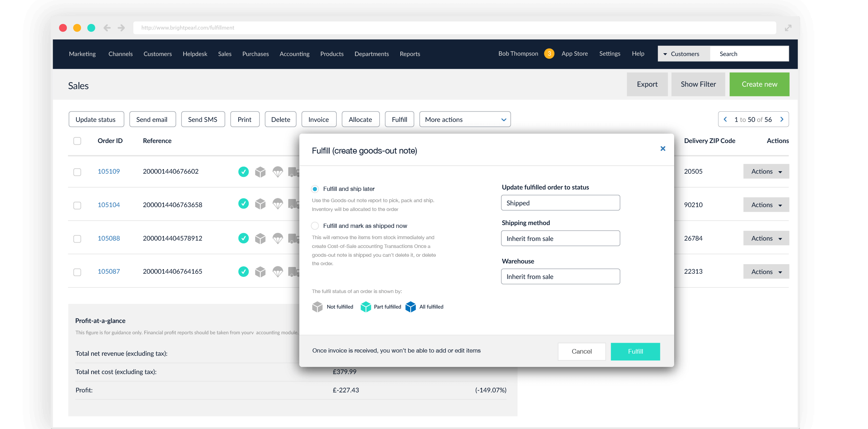Open Actions menu for ZIP 26784 row

click(x=766, y=238)
